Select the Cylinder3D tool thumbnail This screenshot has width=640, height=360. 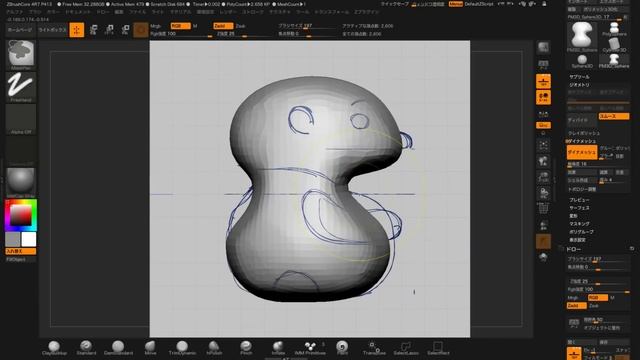614,45
